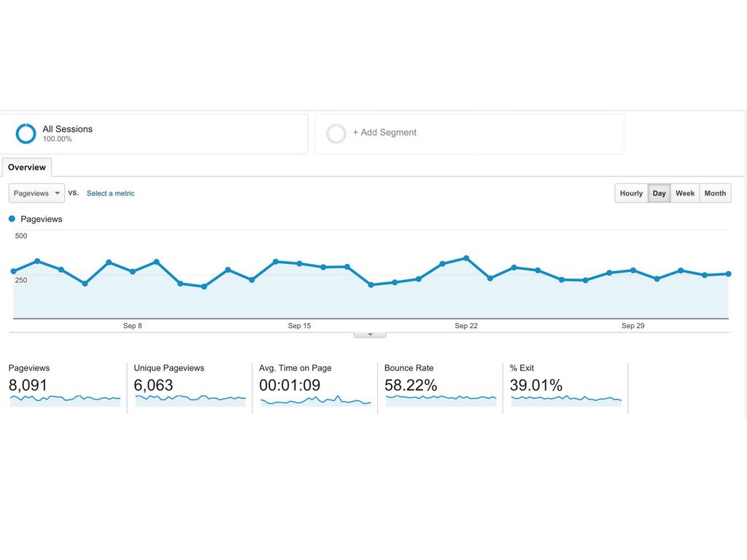This screenshot has width=747, height=560.
Task: Click the blue Pageviews legend dot
Action: (12, 219)
